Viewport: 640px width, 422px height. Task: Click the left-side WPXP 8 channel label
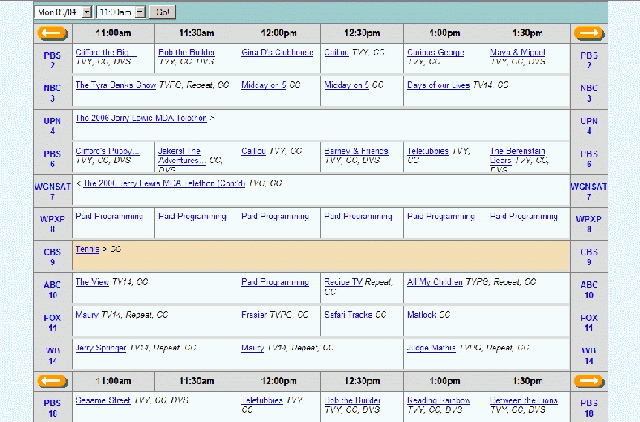tap(52, 224)
